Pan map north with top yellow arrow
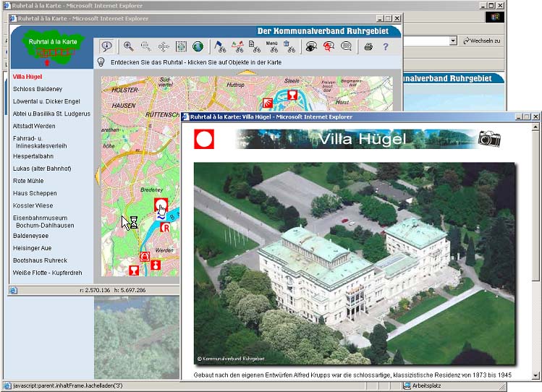The height and width of the screenshot is (392, 542). (x=247, y=72)
